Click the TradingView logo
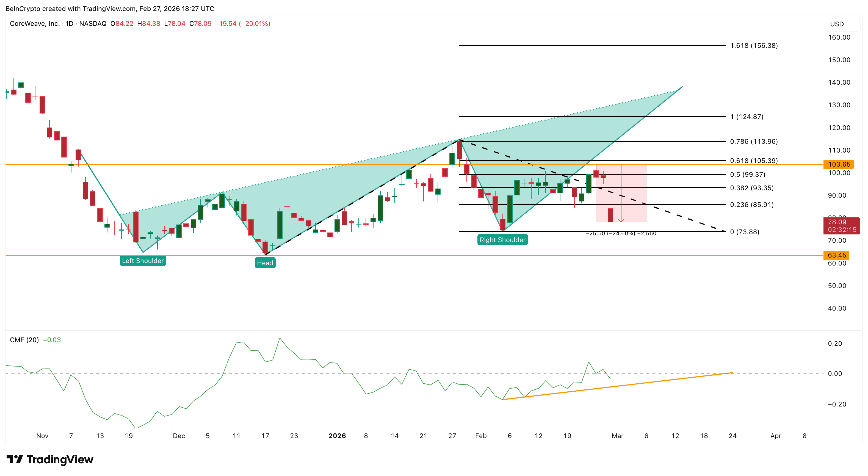This screenshot has width=868, height=476. 49,459
